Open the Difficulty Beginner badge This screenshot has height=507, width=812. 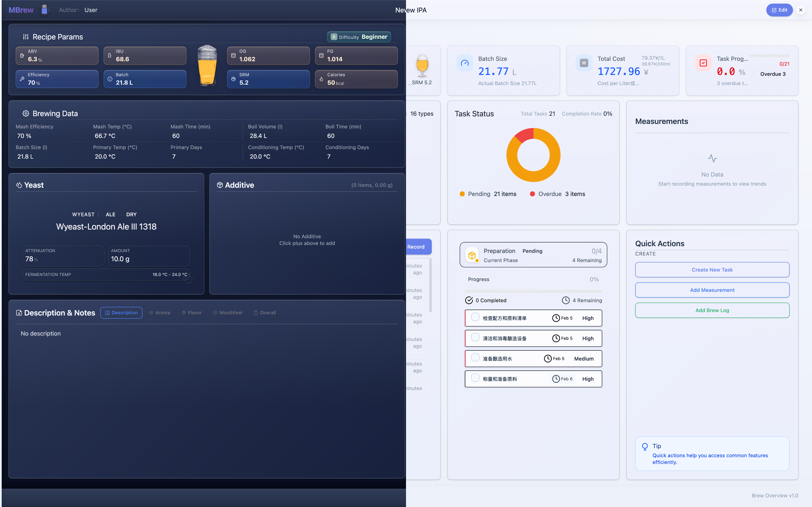tap(359, 37)
